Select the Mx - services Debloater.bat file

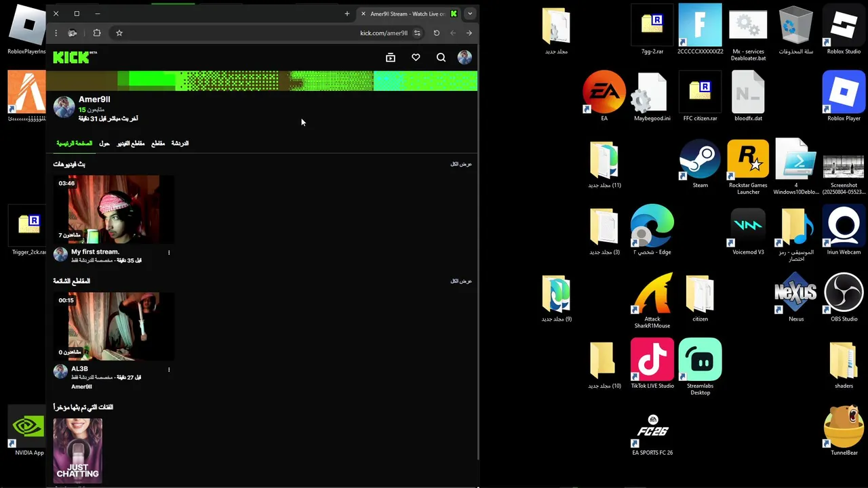(748, 34)
